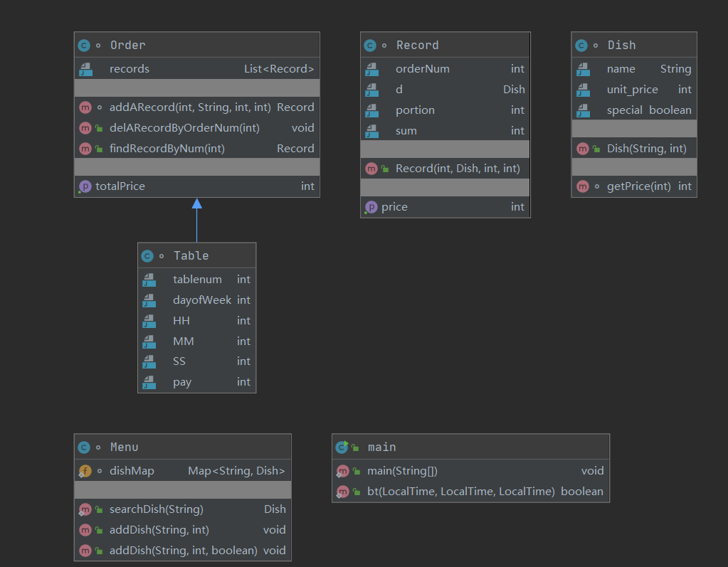Click the field icon beside special

[583, 110]
